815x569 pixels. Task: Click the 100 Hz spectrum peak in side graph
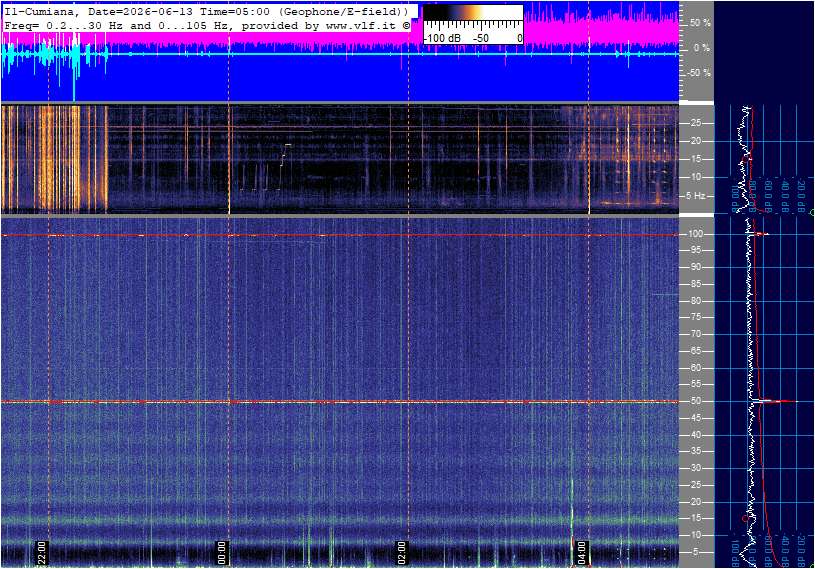click(760, 234)
